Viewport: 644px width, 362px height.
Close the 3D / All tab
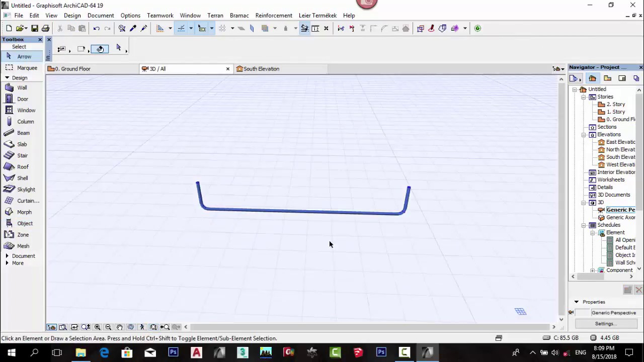(x=227, y=69)
